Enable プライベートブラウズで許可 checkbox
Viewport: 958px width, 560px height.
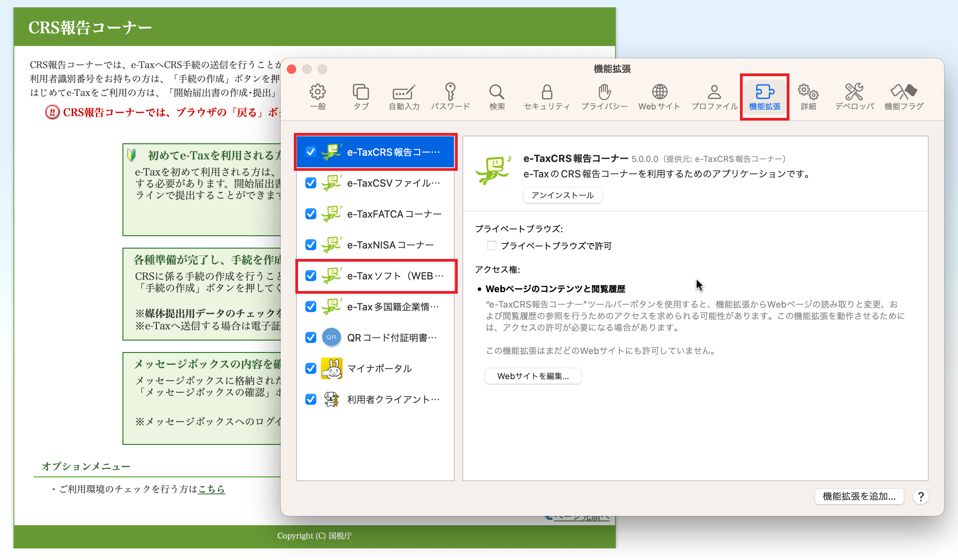click(x=491, y=246)
